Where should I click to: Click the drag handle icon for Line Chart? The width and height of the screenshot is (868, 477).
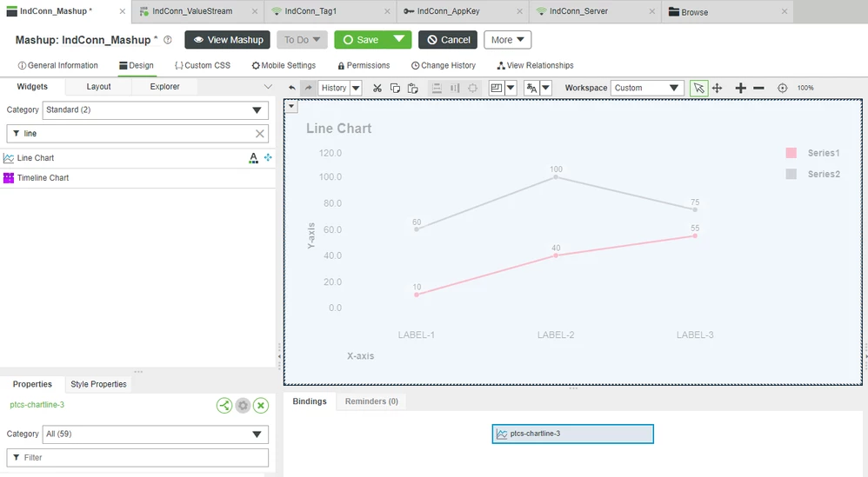click(268, 157)
